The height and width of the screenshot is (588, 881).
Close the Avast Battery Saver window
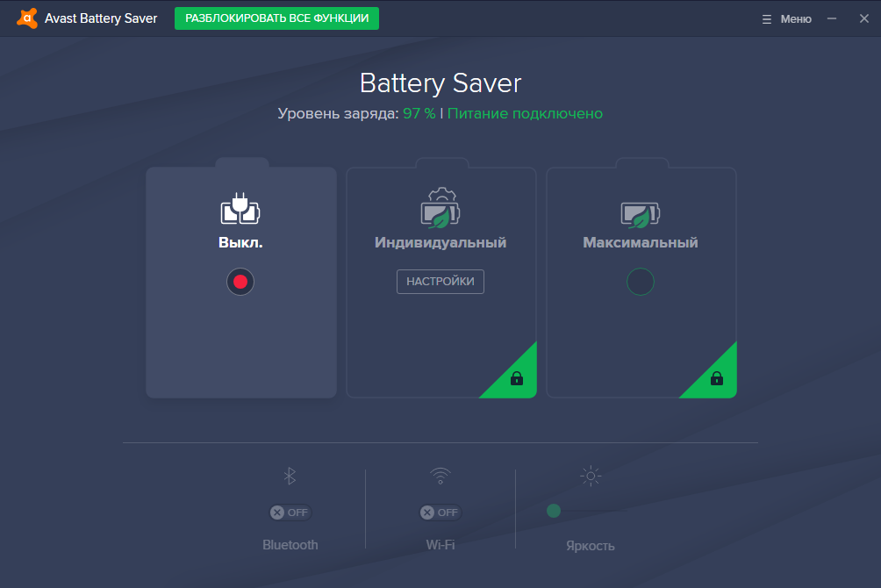864,18
